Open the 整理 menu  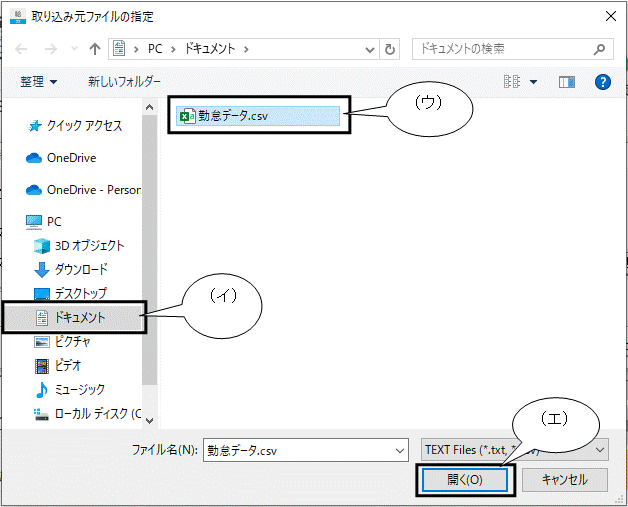(x=38, y=82)
